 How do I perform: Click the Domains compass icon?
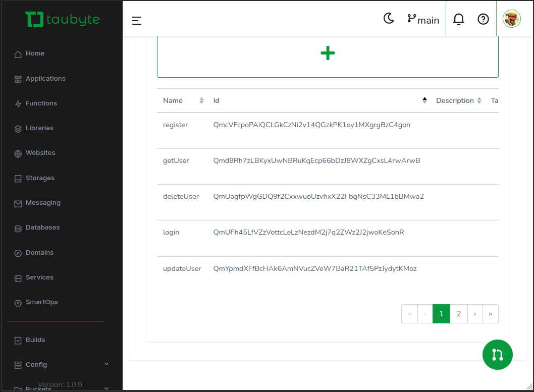[18, 253]
